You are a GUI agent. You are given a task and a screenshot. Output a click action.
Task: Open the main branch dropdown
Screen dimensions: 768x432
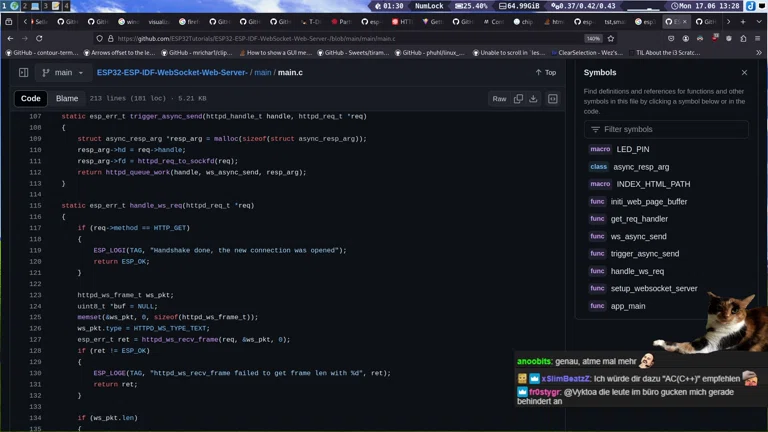(62, 73)
